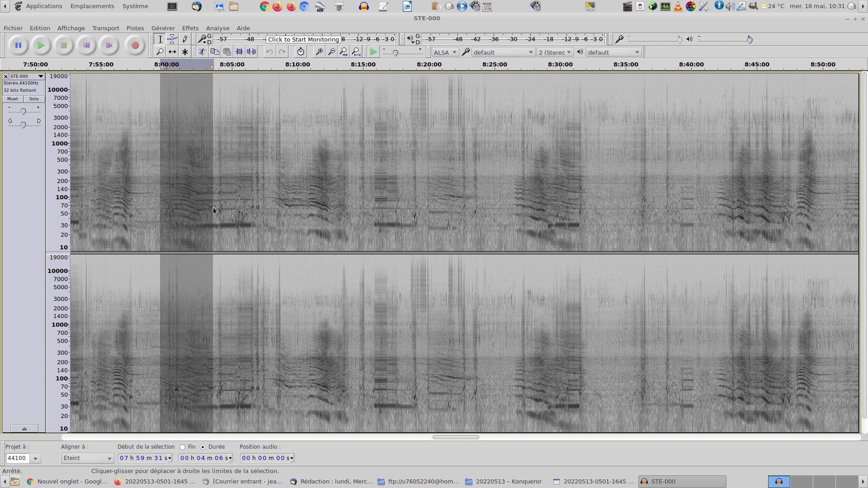Image resolution: width=868 pixels, height=488 pixels.
Task: Click the Silence audio icon
Action: point(251,52)
